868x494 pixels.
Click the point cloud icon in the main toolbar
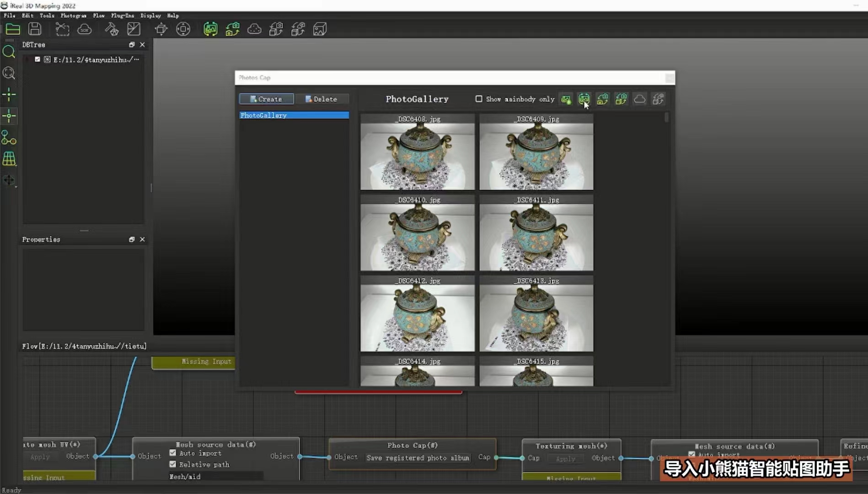coord(254,29)
